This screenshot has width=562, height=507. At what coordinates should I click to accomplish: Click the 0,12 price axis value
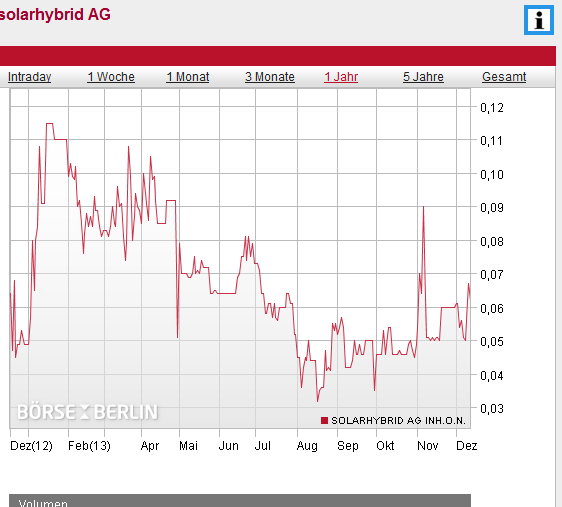pyautogui.click(x=492, y=107)
